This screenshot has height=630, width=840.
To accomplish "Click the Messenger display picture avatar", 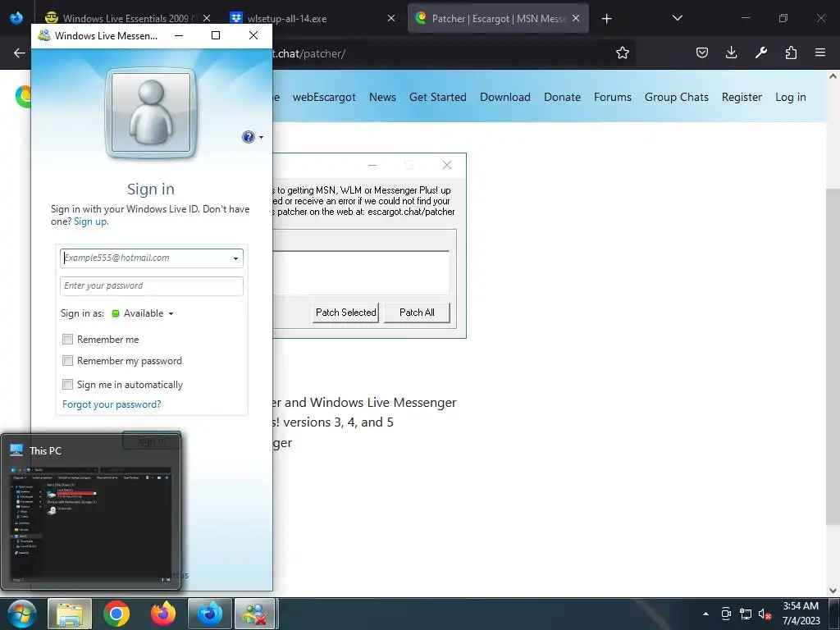I will (x=151, y=112).
